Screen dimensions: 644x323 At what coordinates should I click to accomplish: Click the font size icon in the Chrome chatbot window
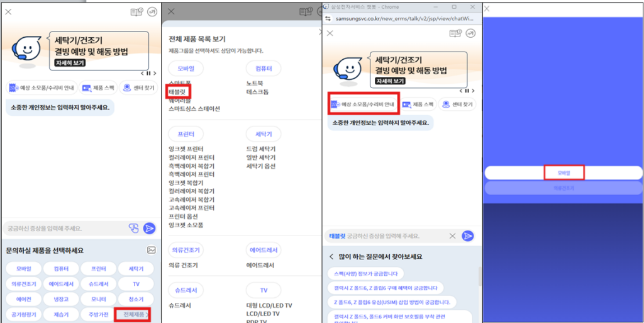[472, 33]
